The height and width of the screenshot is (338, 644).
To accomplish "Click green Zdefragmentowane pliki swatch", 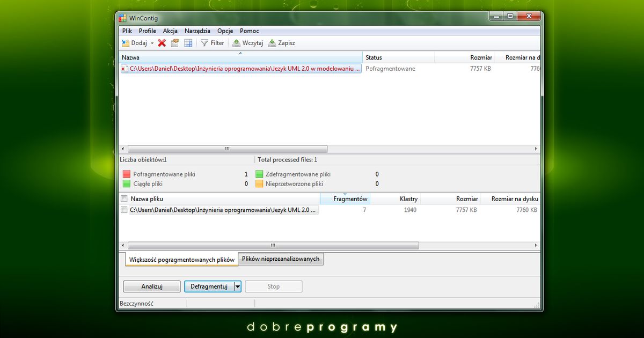I will pyautogui.click(x=259, y=174).
